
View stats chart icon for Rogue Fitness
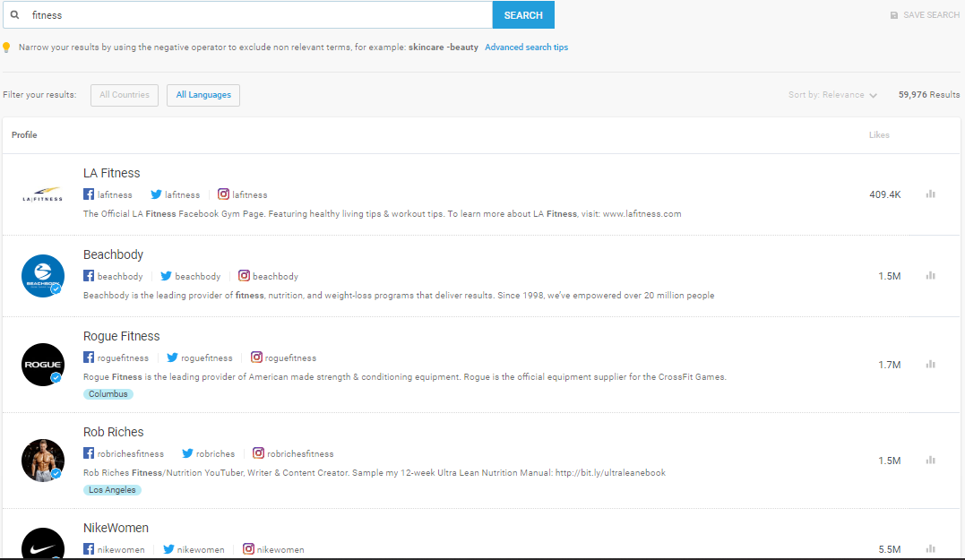tap(931, 365)
